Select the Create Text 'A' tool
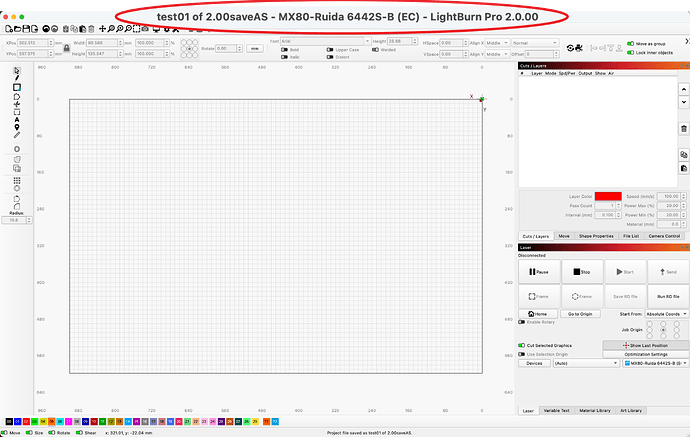The image size is (690, 437). click(17, 120)
